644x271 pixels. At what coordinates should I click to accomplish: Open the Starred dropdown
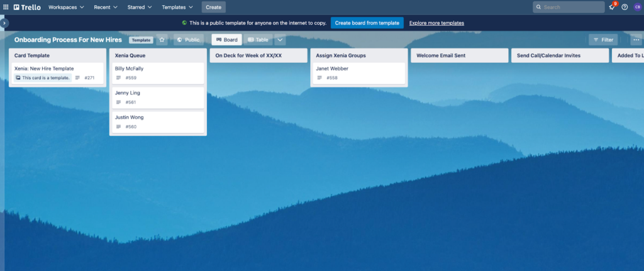tap(140, 7)
